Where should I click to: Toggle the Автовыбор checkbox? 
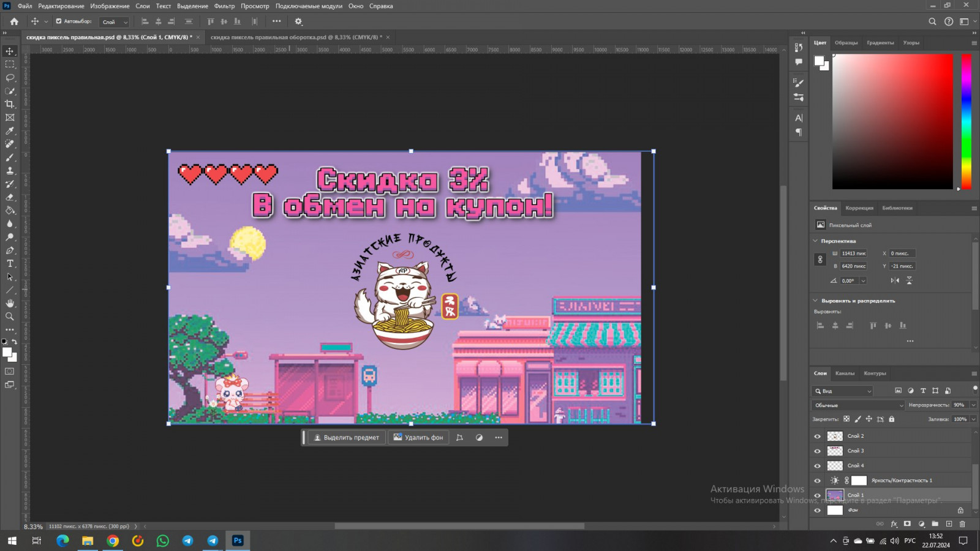[59, 21]
